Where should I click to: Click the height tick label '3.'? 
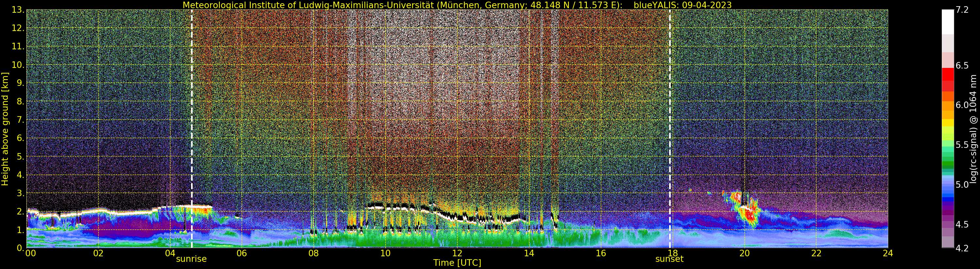pyautogui.click(x=20, y=193)
